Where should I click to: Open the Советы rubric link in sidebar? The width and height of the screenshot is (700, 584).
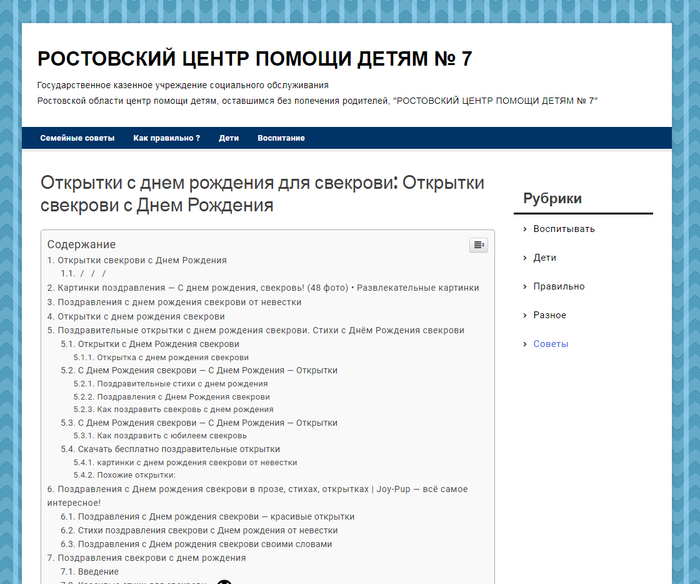pos(550,344)
